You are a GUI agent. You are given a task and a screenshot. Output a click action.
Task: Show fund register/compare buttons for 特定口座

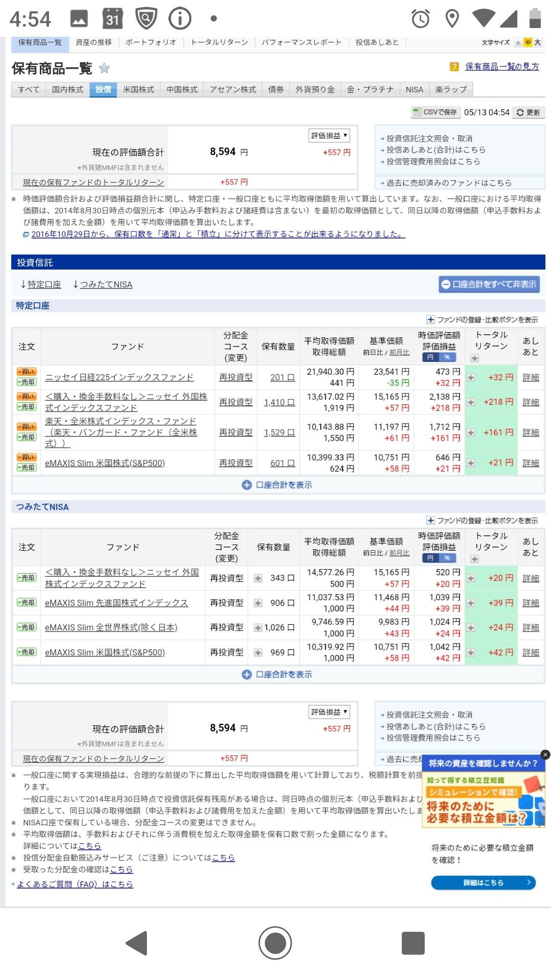click(x=482, y=320)
